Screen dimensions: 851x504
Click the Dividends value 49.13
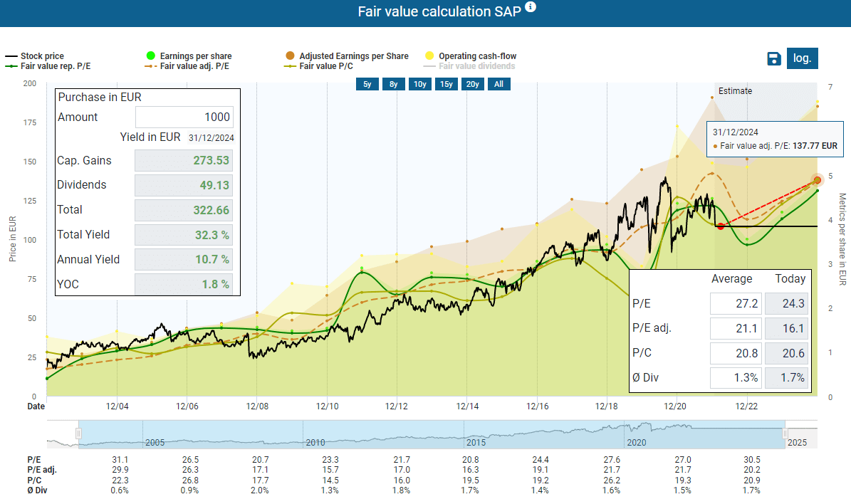(184, 185)
